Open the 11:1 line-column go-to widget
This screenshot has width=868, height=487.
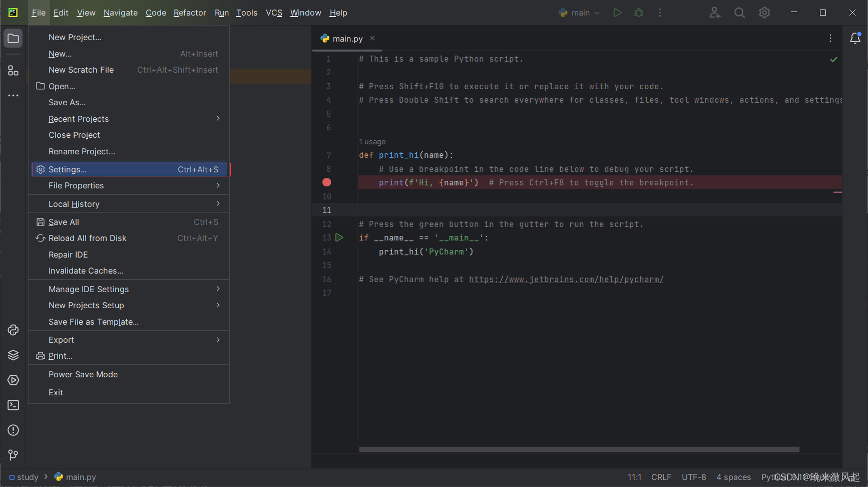(634, 477)
